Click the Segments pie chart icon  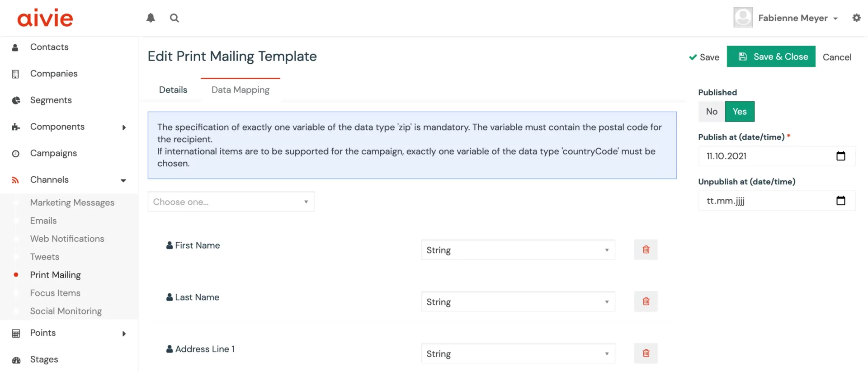16,100
